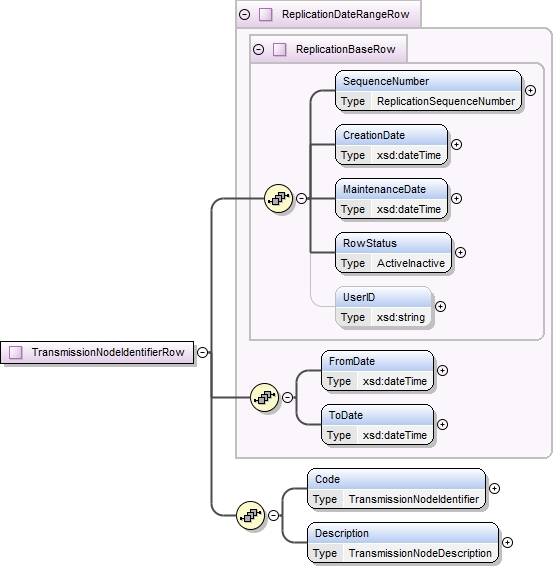Expand the ToDate element

click(x=442, y=424)
